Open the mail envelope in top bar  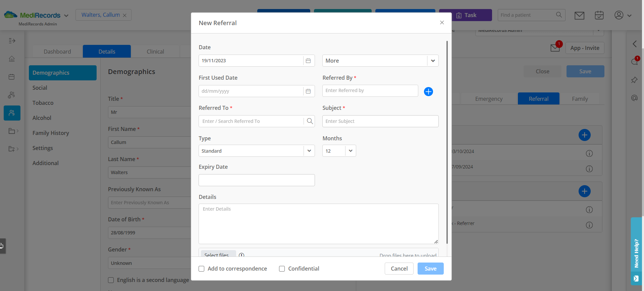pos(579,15)
